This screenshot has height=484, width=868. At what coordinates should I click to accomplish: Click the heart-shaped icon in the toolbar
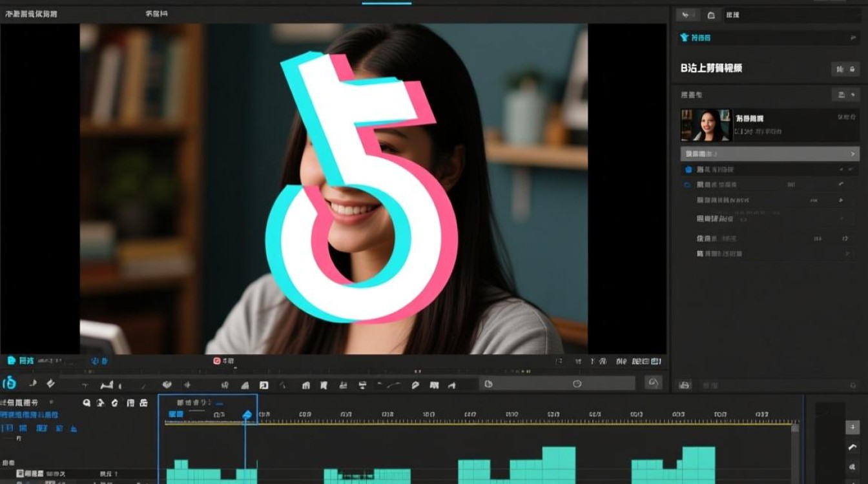pos(167,385)
